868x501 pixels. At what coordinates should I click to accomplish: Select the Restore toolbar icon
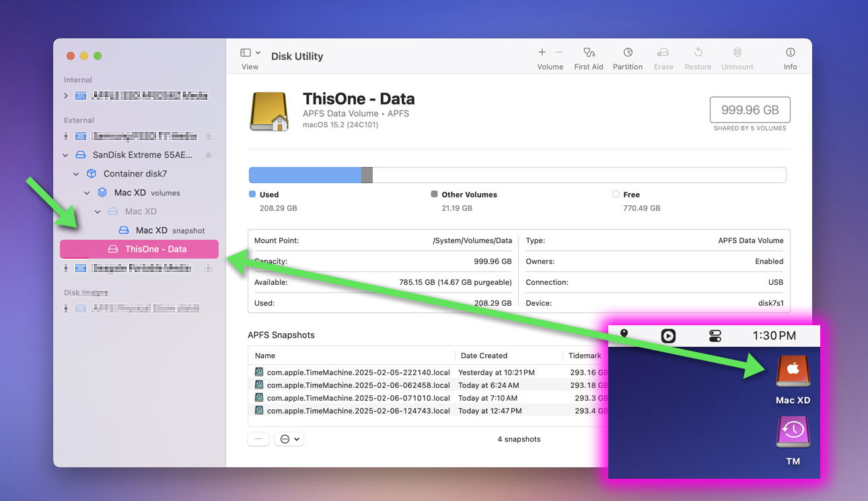pos(698,53)
